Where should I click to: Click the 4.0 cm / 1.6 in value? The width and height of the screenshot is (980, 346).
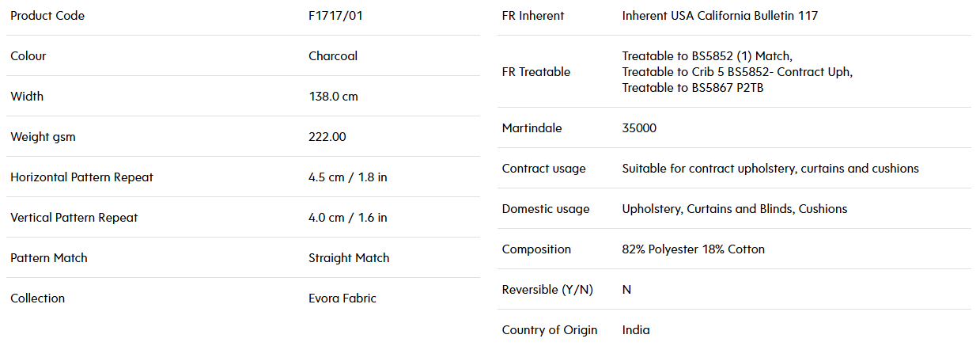coord(348,218)
